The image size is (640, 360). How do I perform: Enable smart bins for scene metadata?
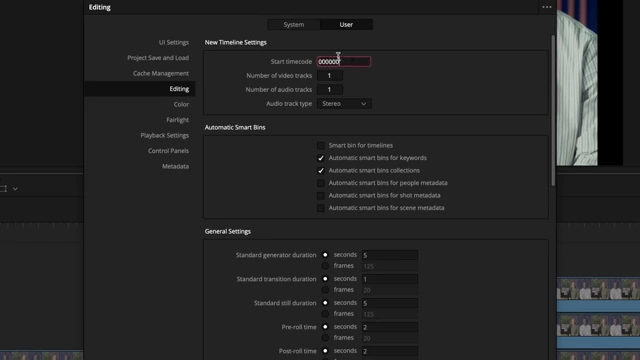coord(321,208)
